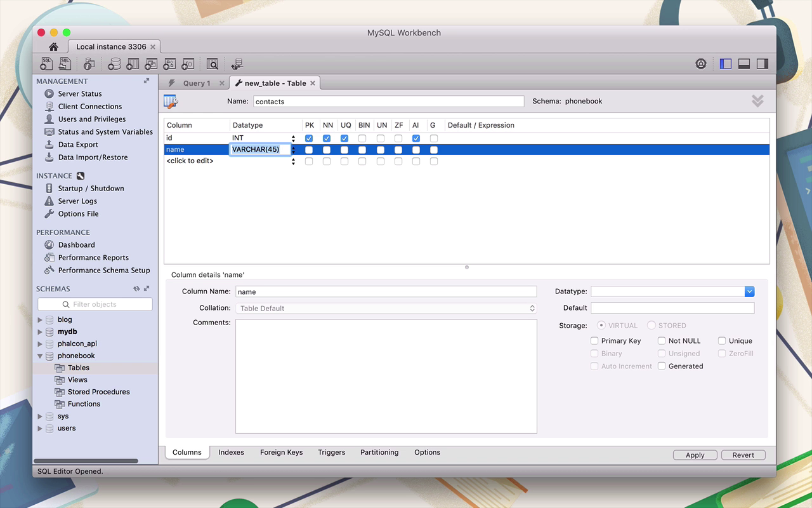The width and height of the screenshot is (812, 508).
Task: Open Startup / Shutdown
Action: click(x=91, y=188)
